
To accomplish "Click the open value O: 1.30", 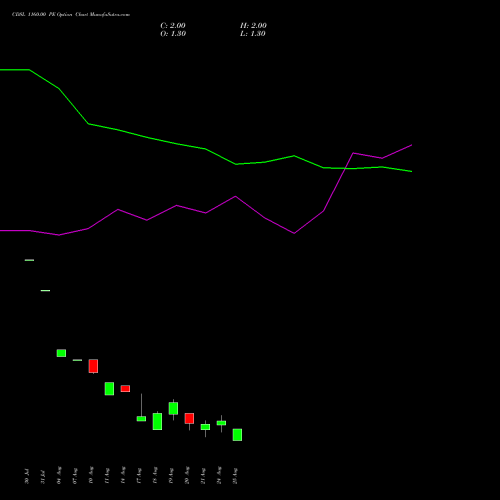I will 173,34.
